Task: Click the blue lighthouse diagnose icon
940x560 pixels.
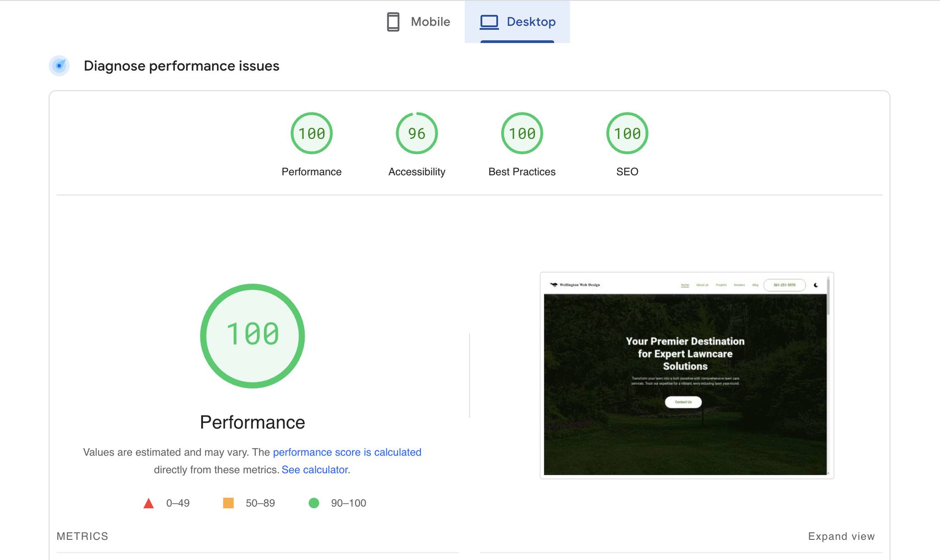Action: point(59,66)
